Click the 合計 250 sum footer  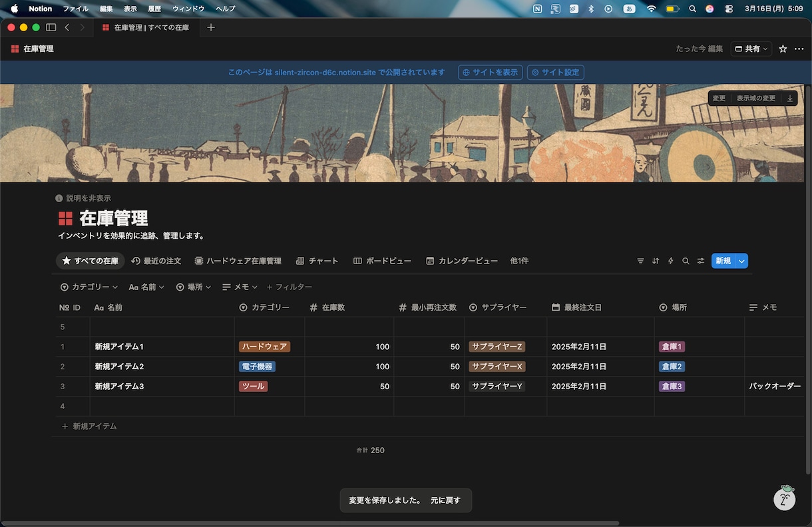(370, 450)
